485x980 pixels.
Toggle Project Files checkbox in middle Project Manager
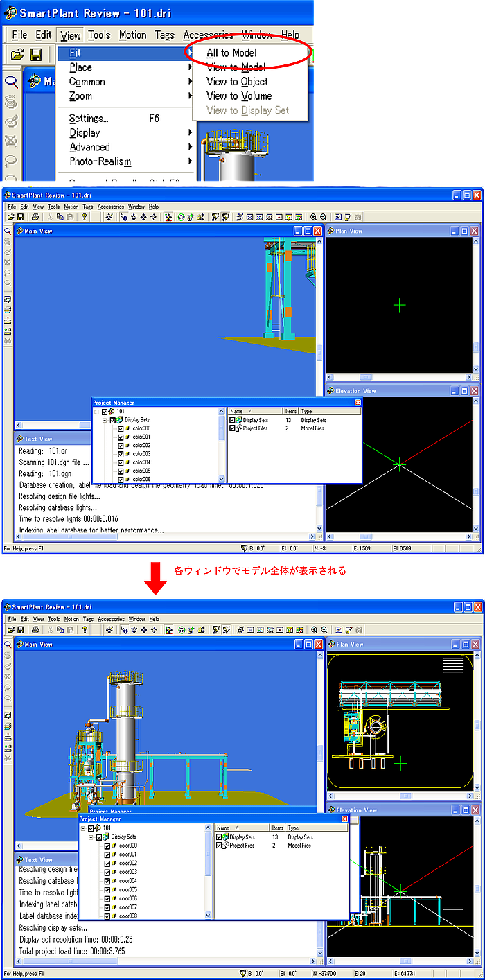coord(233,428)
